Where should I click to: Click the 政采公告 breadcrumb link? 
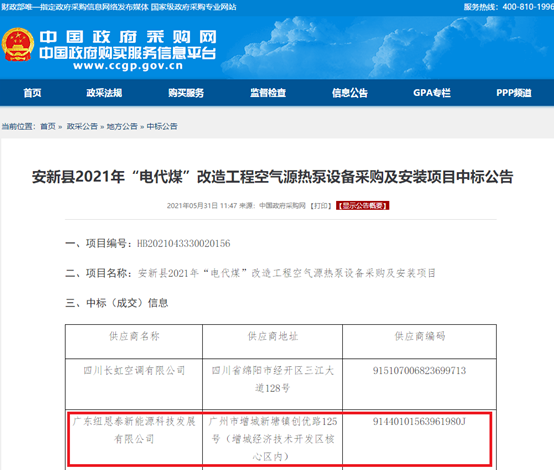click(82, 127)
